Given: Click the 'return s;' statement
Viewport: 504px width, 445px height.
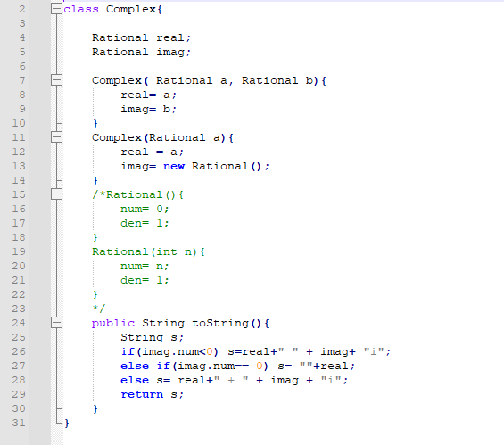Looking at the screenshot, I should coord(152,394).
